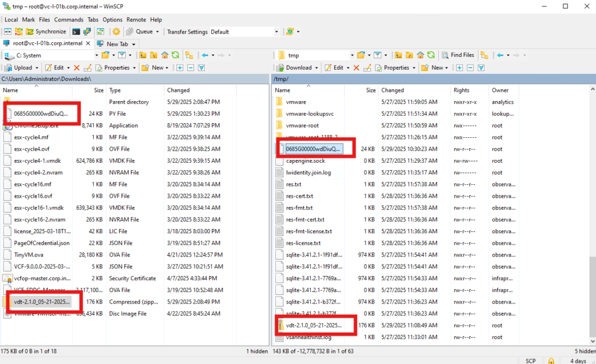This screenshot has width=596, height=364.
Task: Click local panel Back arrow
Action: [x=205, y=55]
